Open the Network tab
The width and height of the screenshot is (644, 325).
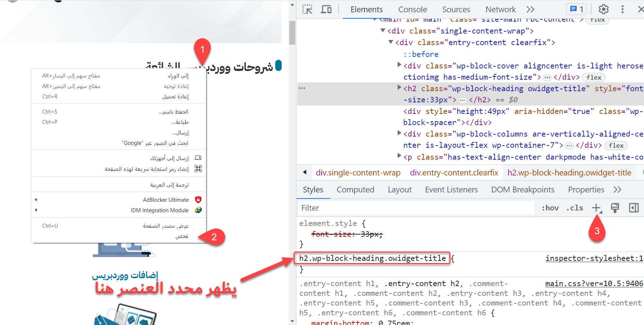[500, 9]
